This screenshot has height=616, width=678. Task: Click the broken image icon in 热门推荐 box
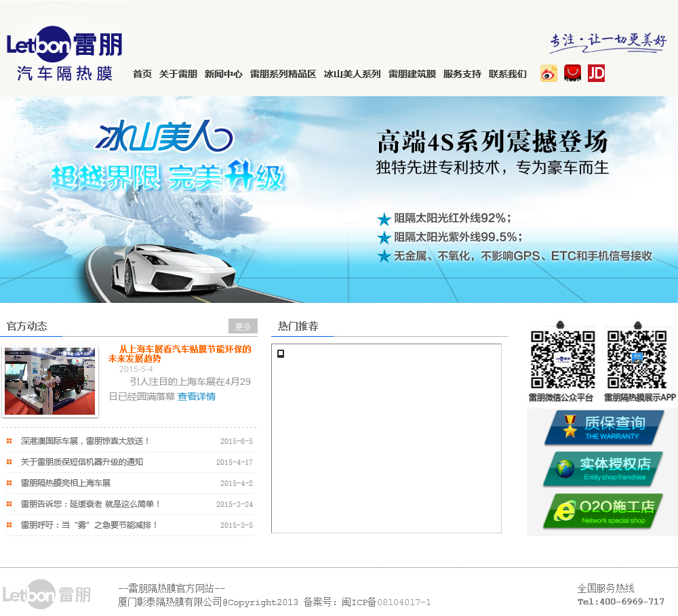(281, 354)
